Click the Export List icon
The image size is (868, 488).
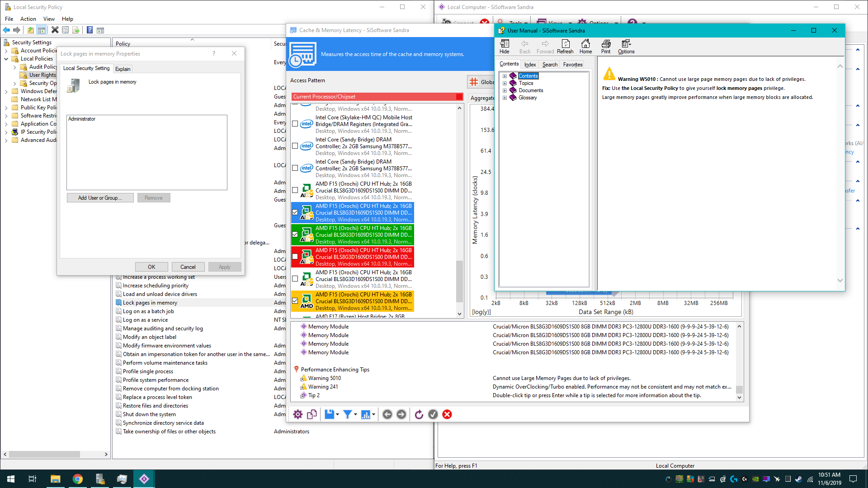click(76, 30)
